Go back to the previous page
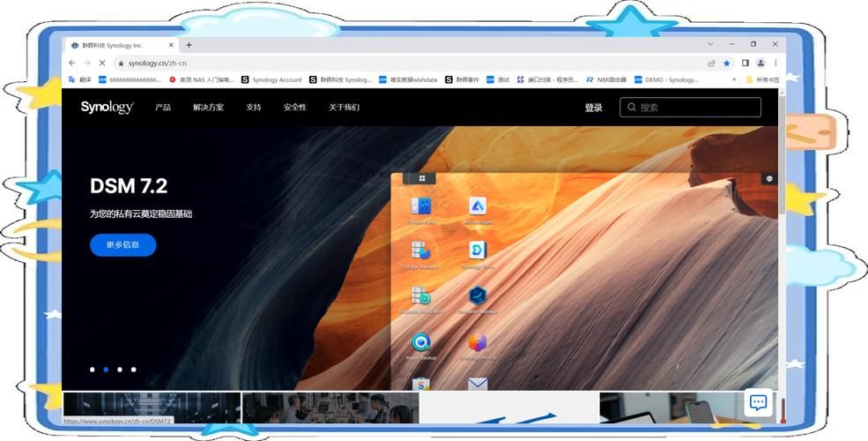This screenshot has height=441, width=868. click(x=72, y=64)
